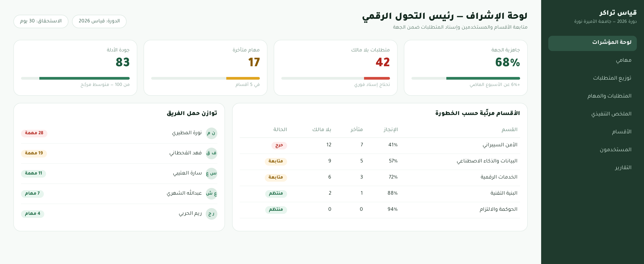Click the س ع avatar for سارة العتيبي

211,173
